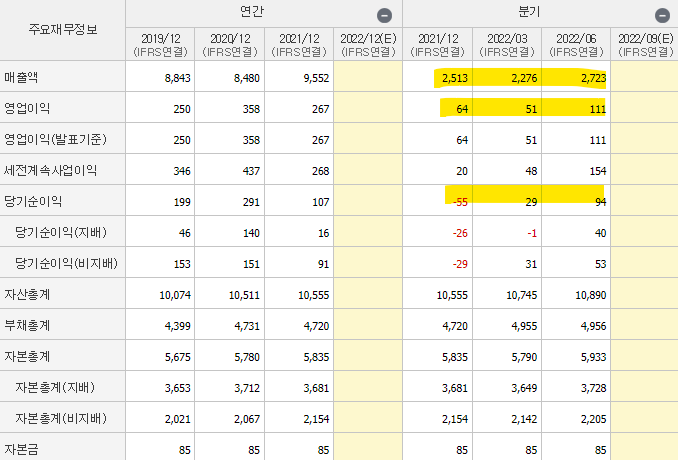
Task: Click pretax income value 346
Action: tap(182, 171)
